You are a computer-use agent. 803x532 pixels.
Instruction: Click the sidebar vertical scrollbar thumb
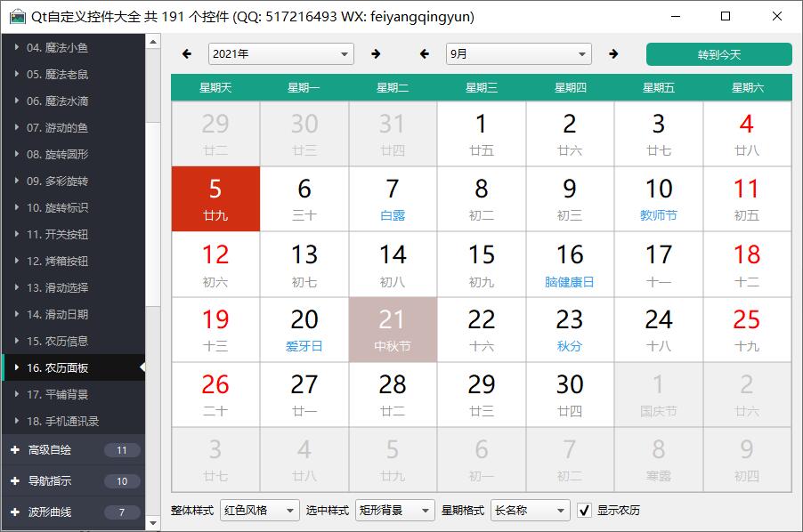click(x=153, y=214)
